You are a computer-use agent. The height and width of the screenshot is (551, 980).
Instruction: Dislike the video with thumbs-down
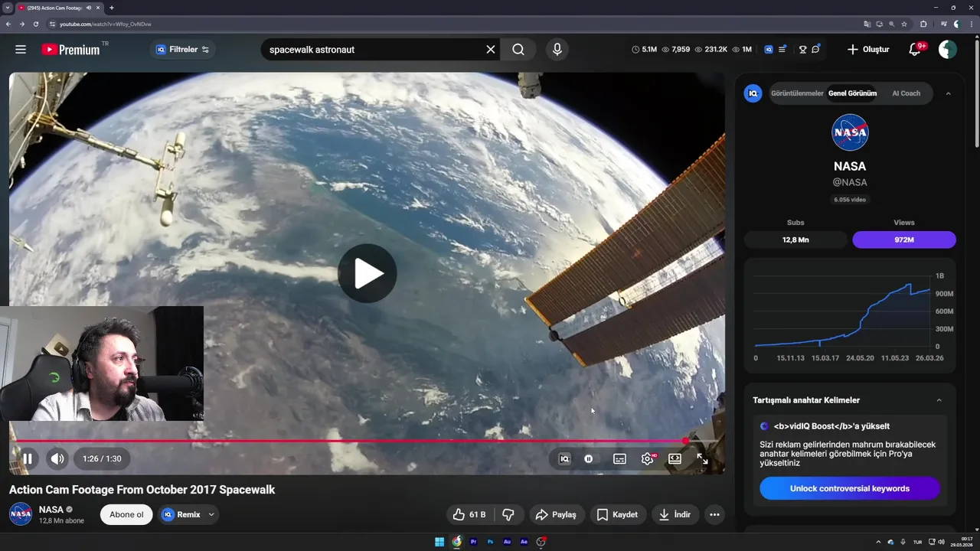(x=508, y=514)
